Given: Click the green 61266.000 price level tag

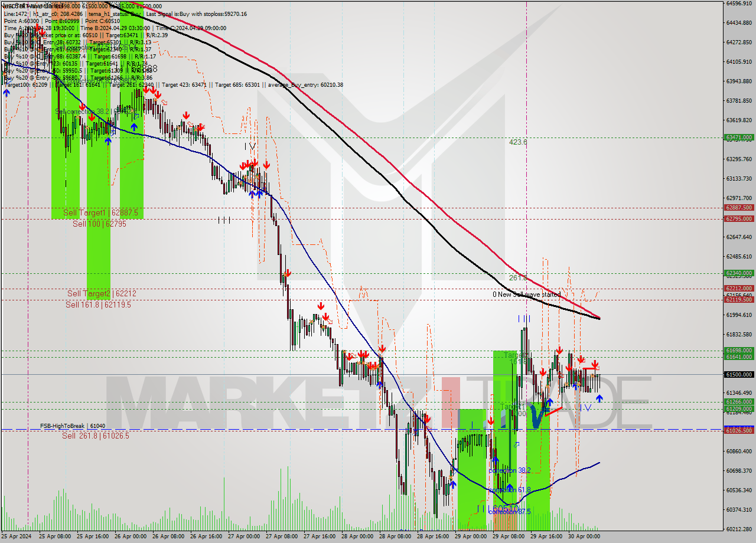Looking at the screenshot, I should click(x=739, y=402).
